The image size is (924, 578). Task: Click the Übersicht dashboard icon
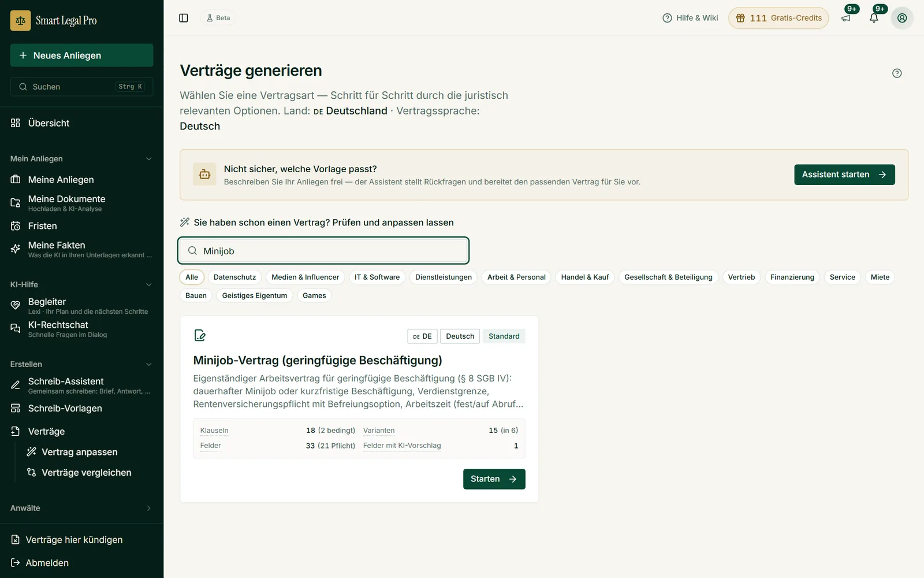[16, 123]
